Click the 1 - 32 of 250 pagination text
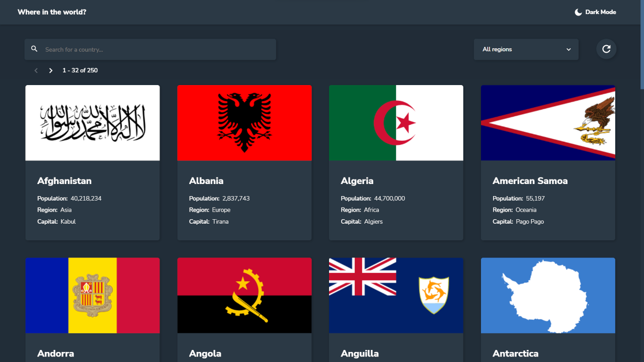 point(80,70)
